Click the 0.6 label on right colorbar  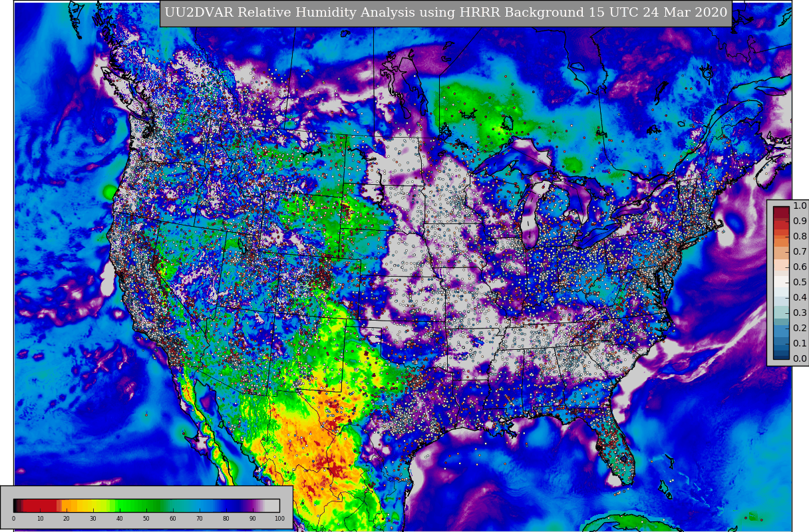(800, 267)
